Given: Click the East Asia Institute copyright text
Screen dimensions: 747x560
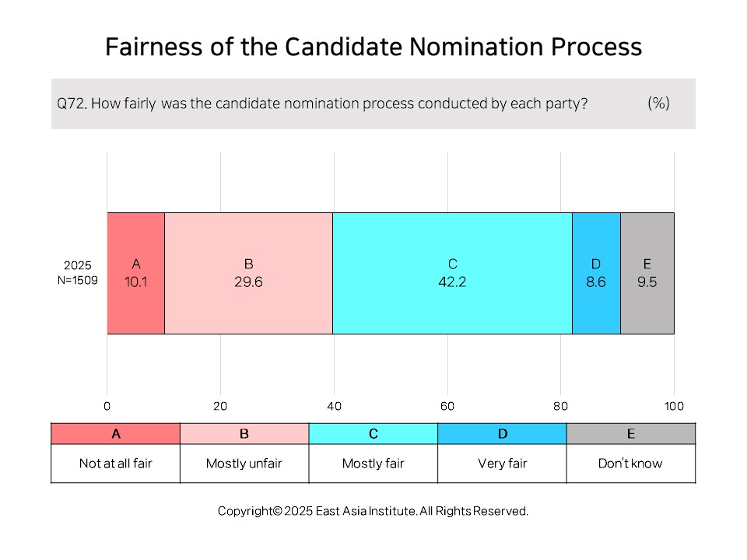Looking at the screenshot, I should tap(373, 512).
